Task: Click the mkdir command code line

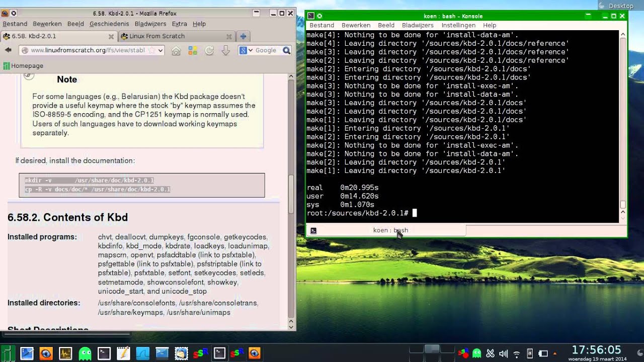Action: point(90,180)
